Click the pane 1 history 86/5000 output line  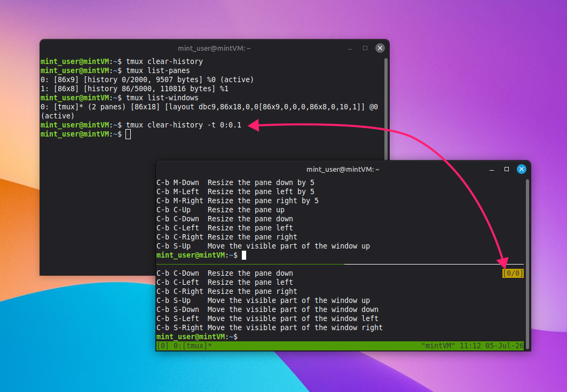point(134,89)
